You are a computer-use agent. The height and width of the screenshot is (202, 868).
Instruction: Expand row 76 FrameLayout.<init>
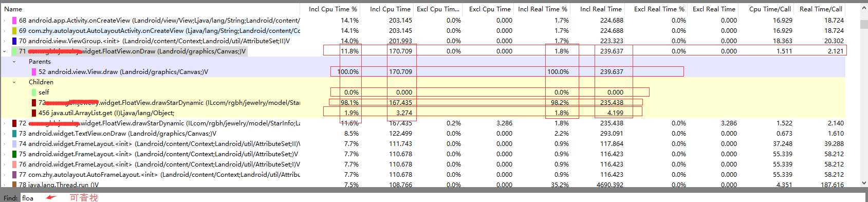click(x=5, y=164)
